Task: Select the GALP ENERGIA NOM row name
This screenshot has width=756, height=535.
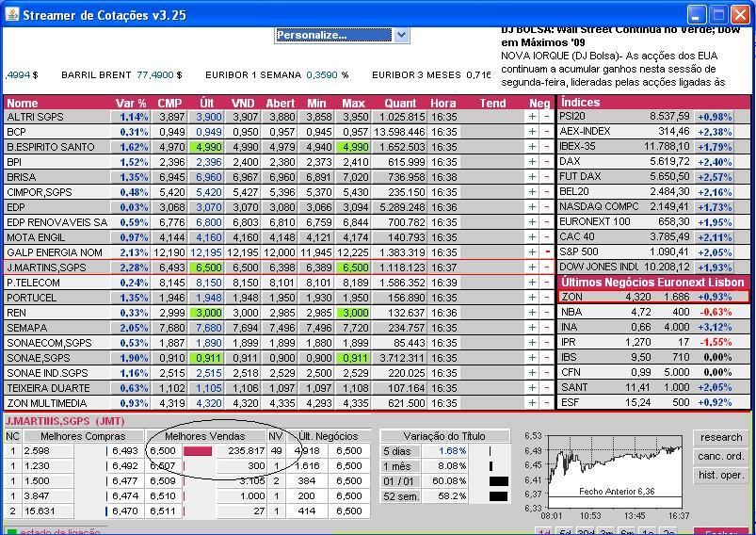Action: pyautogui.click(x=55, y=252)
